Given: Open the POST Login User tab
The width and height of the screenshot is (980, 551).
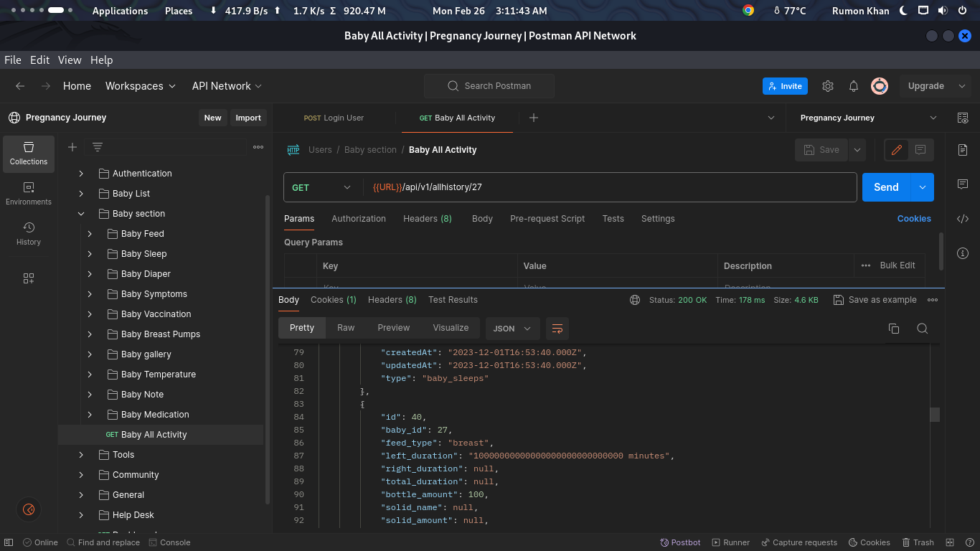Looking at the screenshot, I should tap(334, 118).
